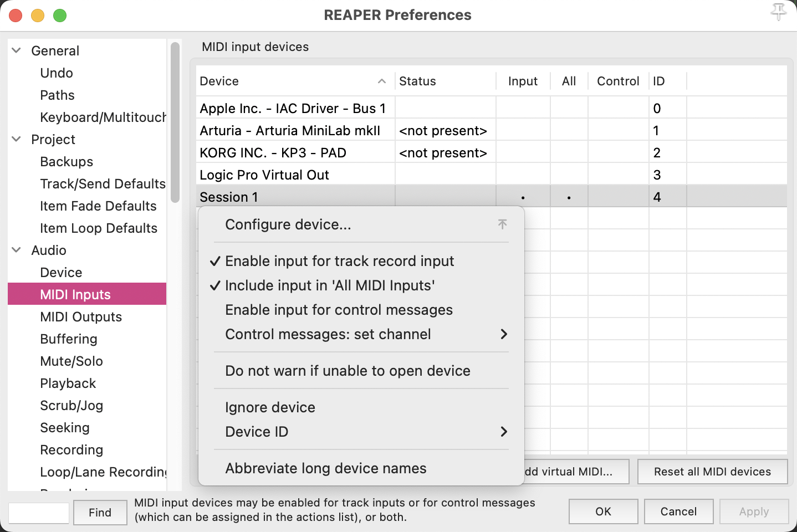Click the Apply button

[754, 511]
